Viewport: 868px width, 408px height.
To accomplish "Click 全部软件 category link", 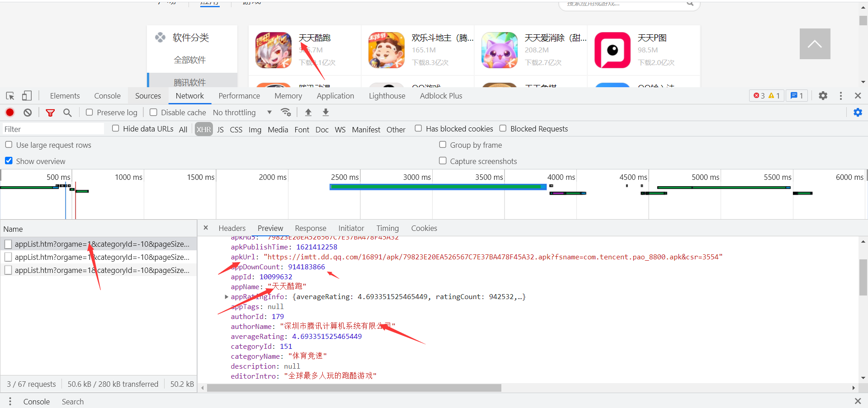I will point(190,60).
